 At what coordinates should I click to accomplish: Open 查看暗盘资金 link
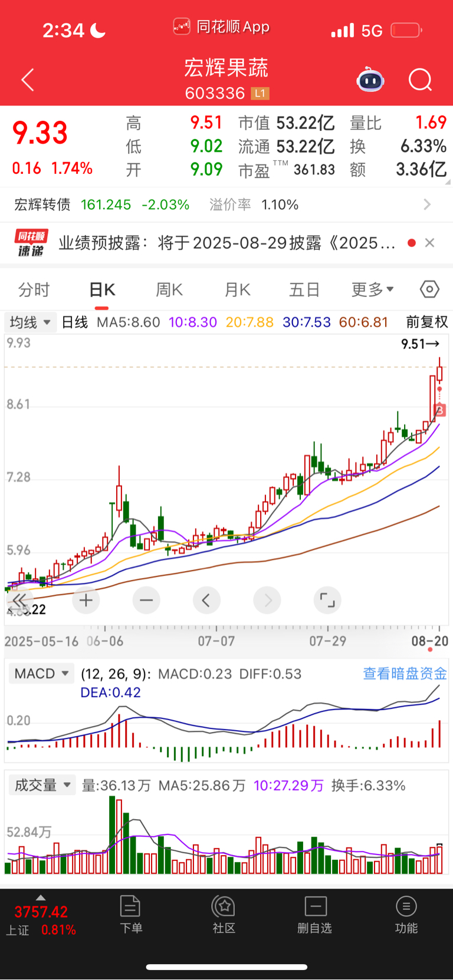[405, 674]
